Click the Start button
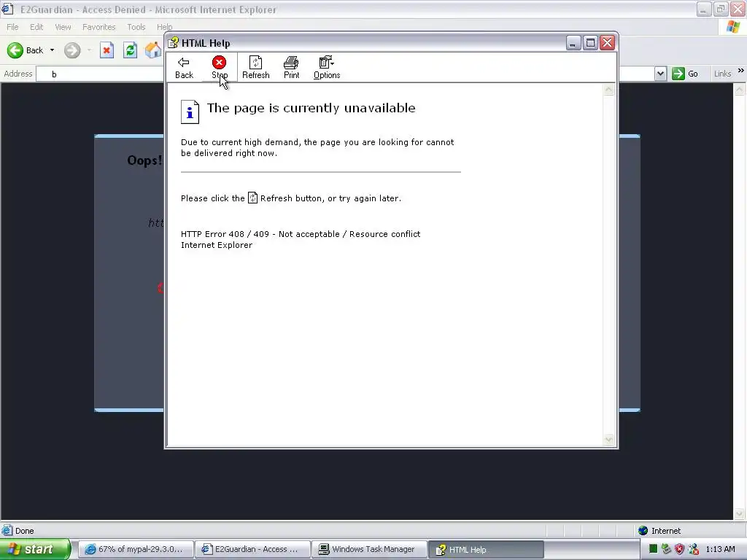The height and width of the screenshot is (560, 747). point(35,549)
